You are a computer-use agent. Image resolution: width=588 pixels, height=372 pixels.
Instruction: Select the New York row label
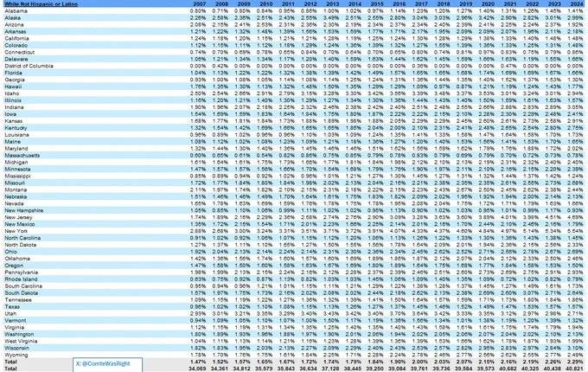[x=16, y=231]
